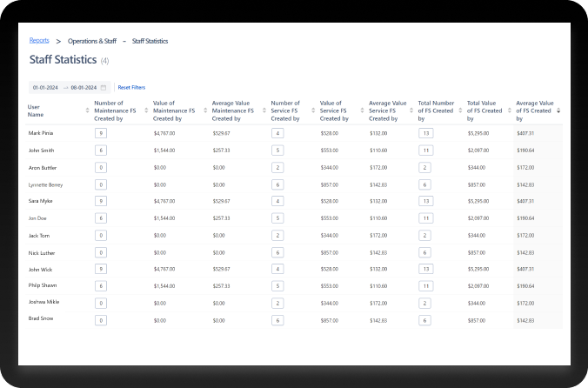Viewport: 588px width, 388px height.
Task: Open Mark Pinia's service count 4
Action: pyautogui.click(x=277, y=133)
